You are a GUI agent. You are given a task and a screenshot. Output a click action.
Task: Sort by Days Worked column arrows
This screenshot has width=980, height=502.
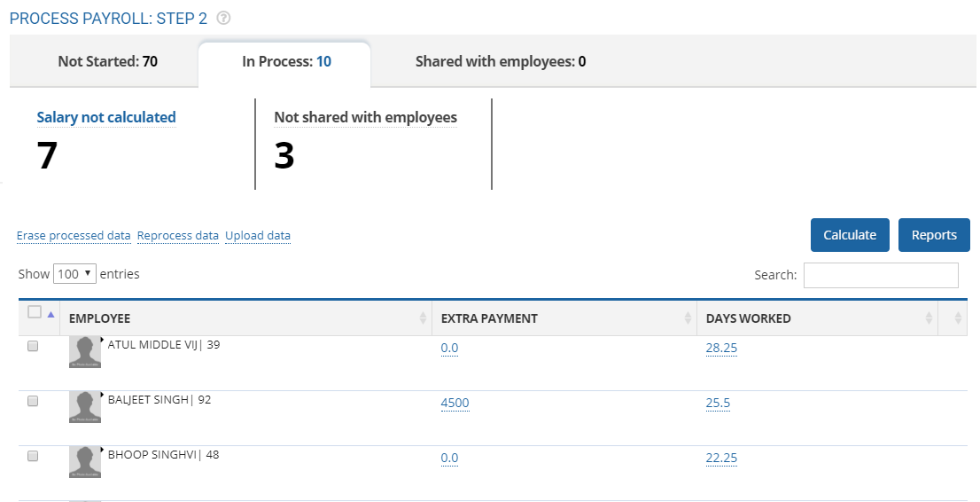(929, 318)
